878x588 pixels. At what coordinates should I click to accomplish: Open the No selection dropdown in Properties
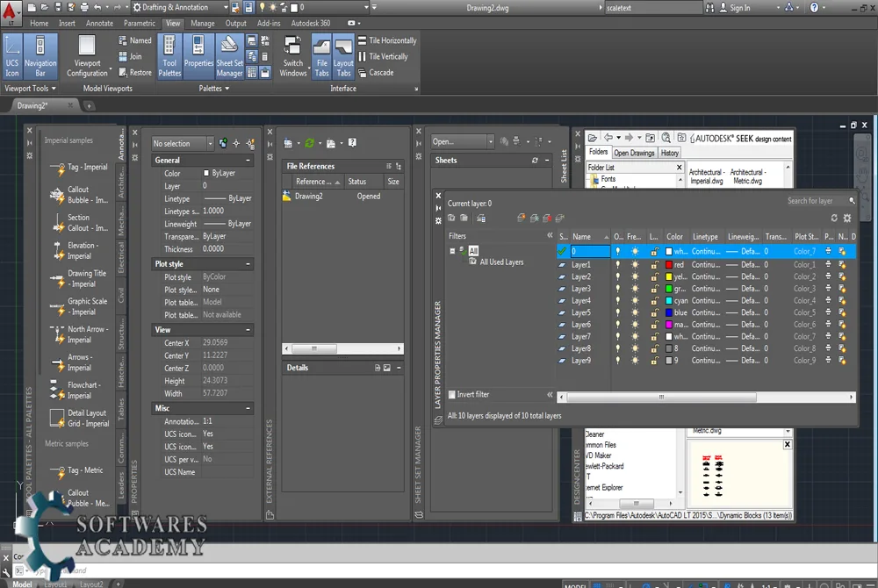(183, 144)
